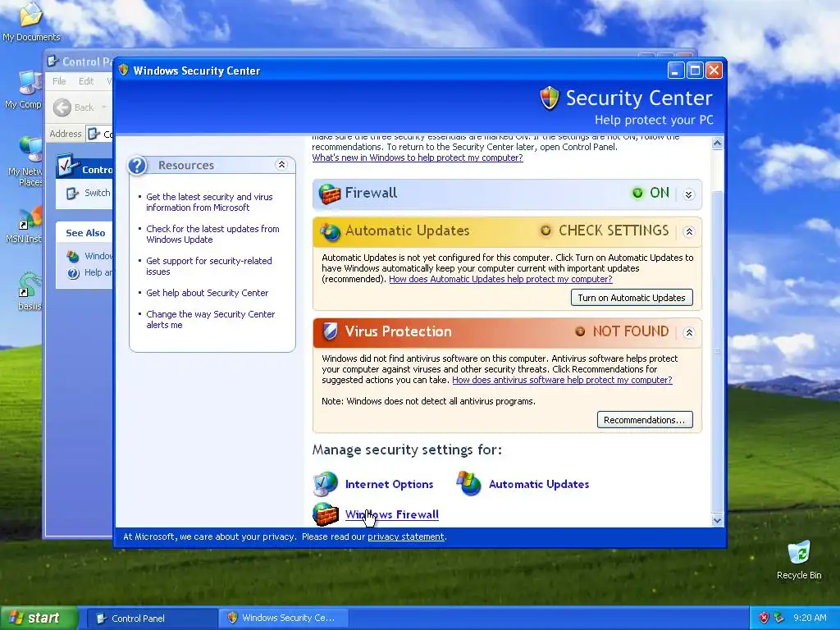Click Turn on Automatic Updates button

(x=632, y=298)
